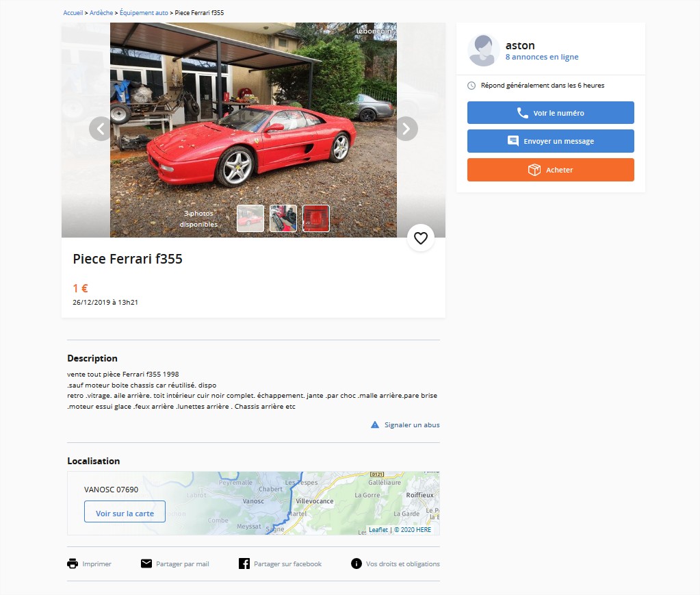The width and height of the screenshot is (700, 595).
Task: Click the heart favorite icon
Action: tap(421, 238)
